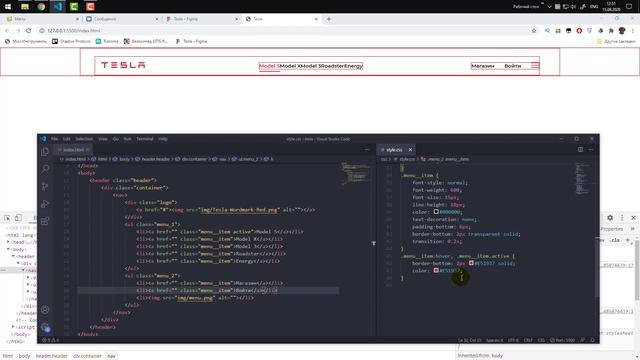Image resolution: width=640 pixels, height=360 pixels.
Task: Open the Selection menu in VS Code
Action: pyautogui.click(x=84, y=139)
